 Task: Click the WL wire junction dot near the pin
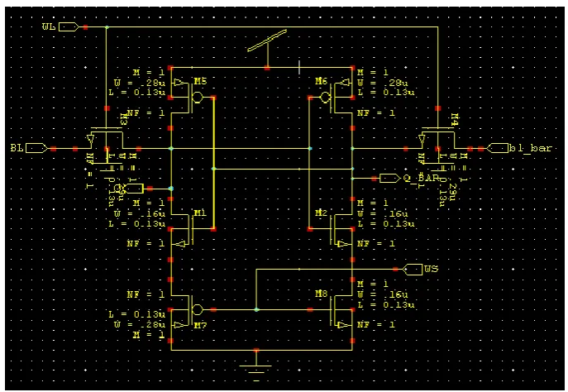107,27
